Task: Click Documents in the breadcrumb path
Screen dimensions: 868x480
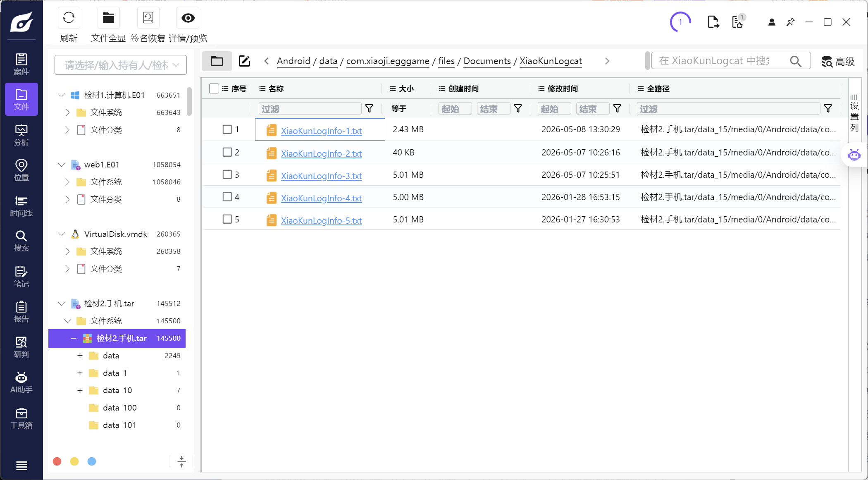Action: click(x=487, y=61)
